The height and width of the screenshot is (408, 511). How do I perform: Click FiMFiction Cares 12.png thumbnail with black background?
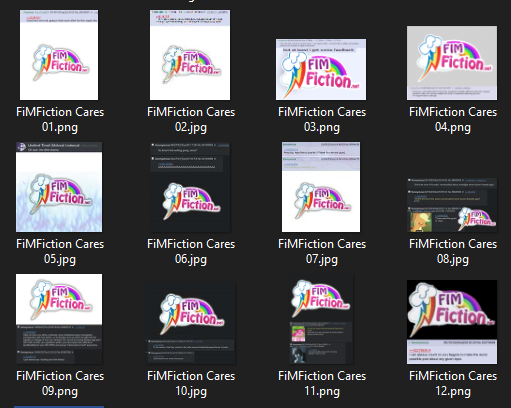point(452,322)
